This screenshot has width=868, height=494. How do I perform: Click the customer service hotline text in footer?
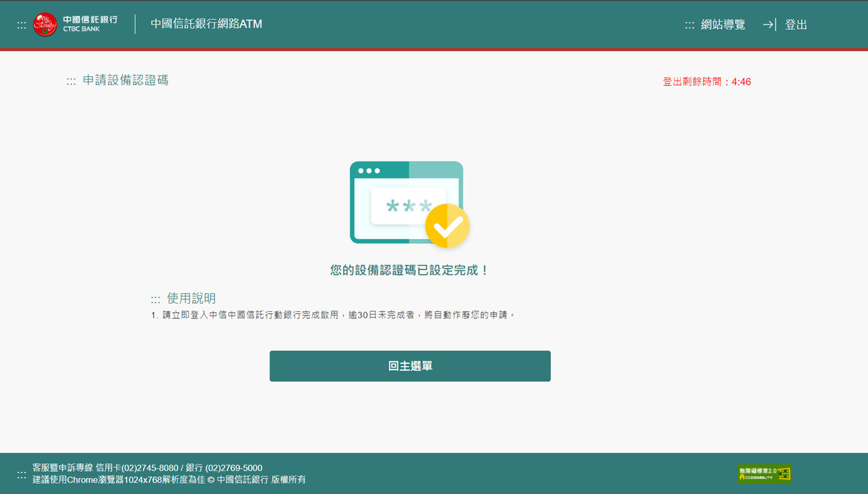[x=147, y=468]
